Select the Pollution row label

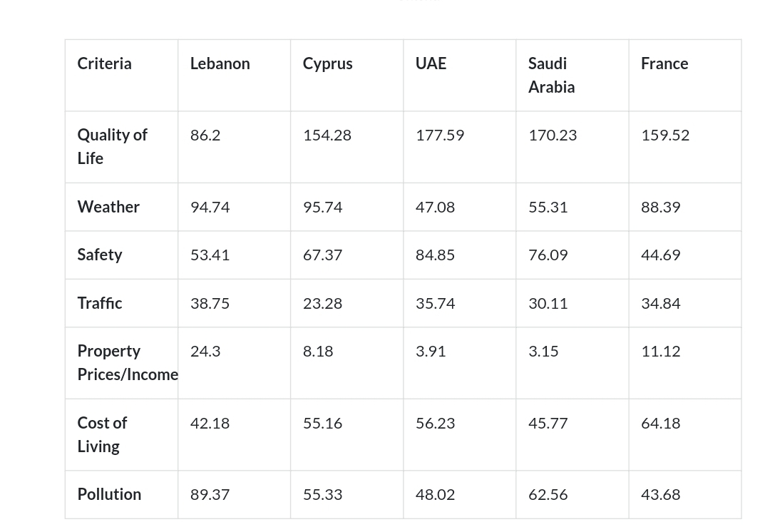[x=109, y=494]
